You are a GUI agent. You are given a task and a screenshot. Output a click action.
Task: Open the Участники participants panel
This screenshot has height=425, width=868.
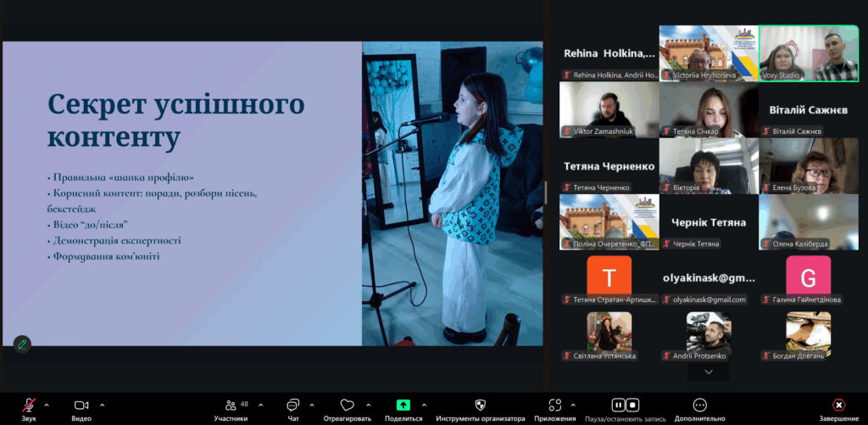(x=231, y=405)
